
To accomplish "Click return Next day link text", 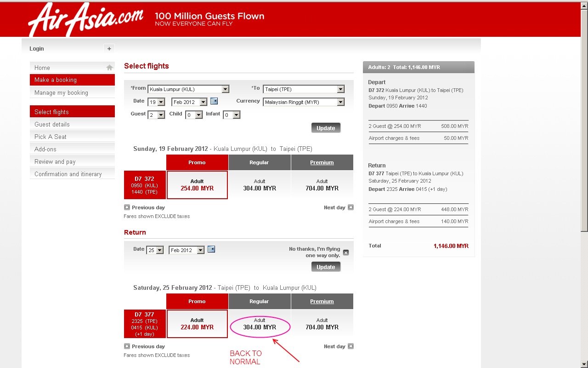I will [x=334, y=346].
